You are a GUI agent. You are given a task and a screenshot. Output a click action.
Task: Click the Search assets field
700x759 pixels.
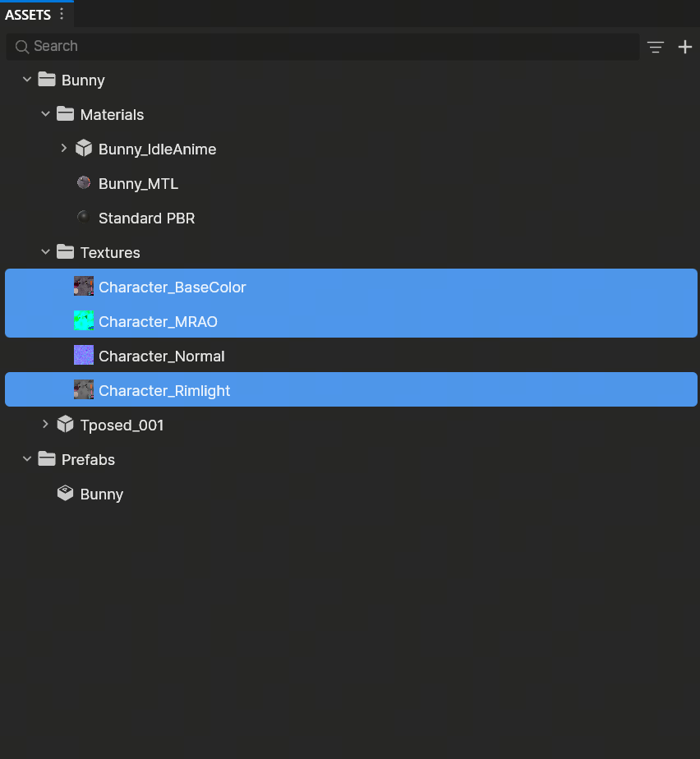point(329,47)
